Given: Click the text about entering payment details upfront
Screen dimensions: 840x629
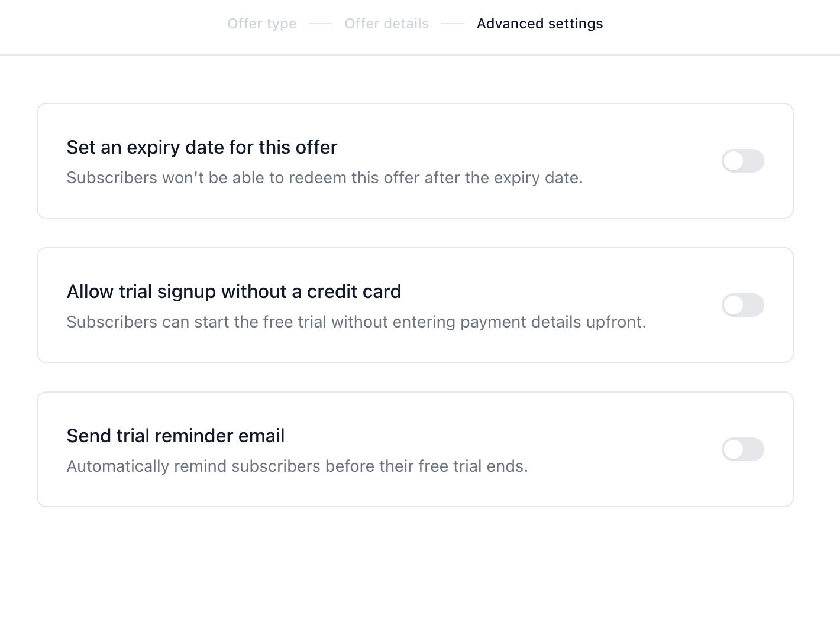Looking at the screenshot, I should point(356,322).
